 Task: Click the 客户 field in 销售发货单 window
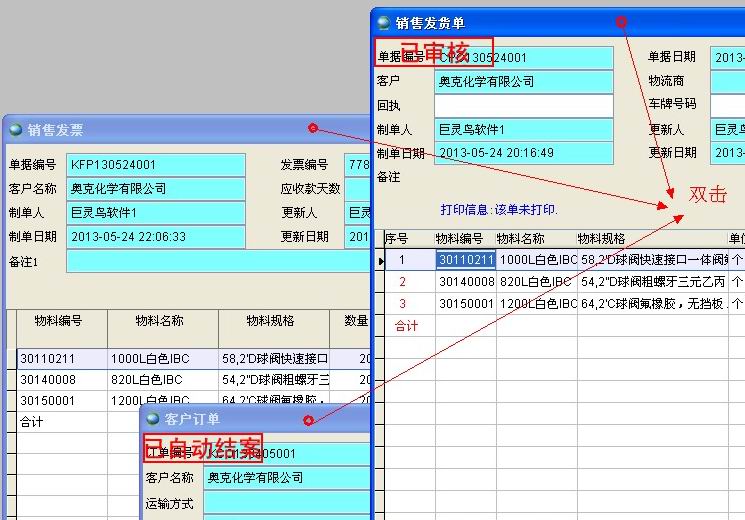[523, 81]
